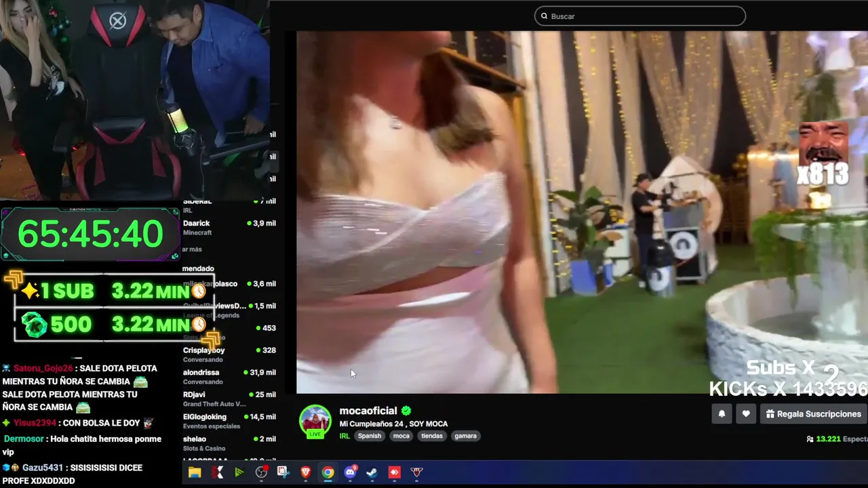Viewport: 868px width, 488px height.
Task: Click the notification bell button
Action: [722, 414]
